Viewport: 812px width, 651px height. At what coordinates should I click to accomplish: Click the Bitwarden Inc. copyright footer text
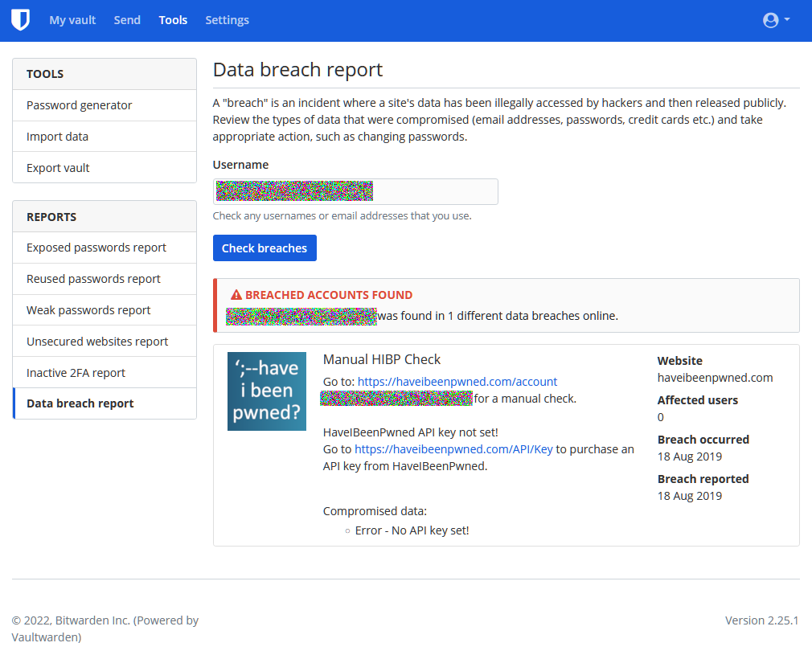[105, 628]
